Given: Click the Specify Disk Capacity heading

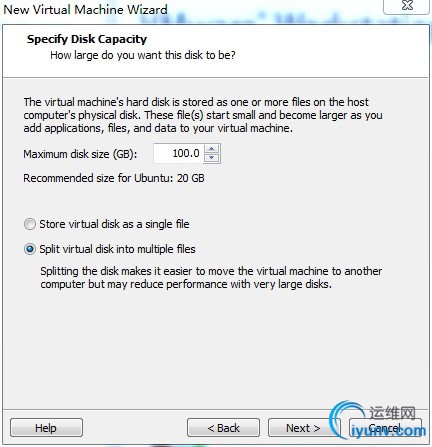Looking at the screenshot, I should click(87, 39).
